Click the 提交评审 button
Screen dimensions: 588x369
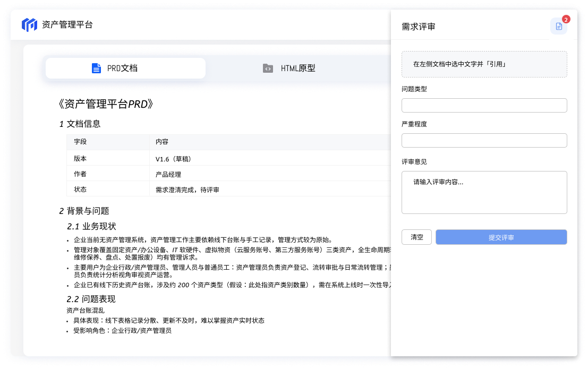501,237
